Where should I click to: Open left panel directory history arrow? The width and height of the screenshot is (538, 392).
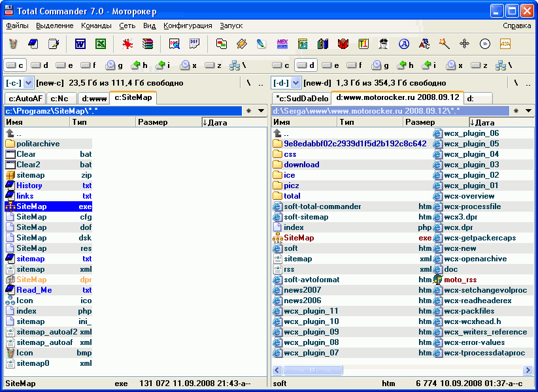[x=261, y=111]
